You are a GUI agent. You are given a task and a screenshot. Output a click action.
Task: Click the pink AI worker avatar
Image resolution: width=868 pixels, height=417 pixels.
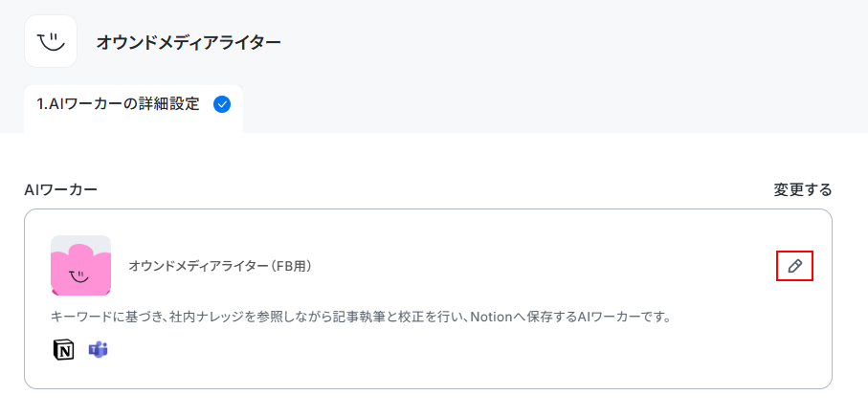point(80,266)
